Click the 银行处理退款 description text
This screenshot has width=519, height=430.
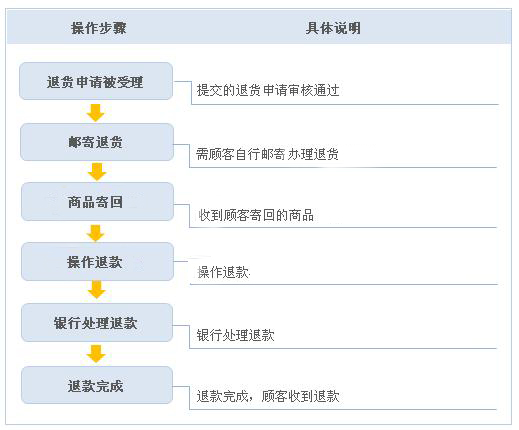point(235,335)
